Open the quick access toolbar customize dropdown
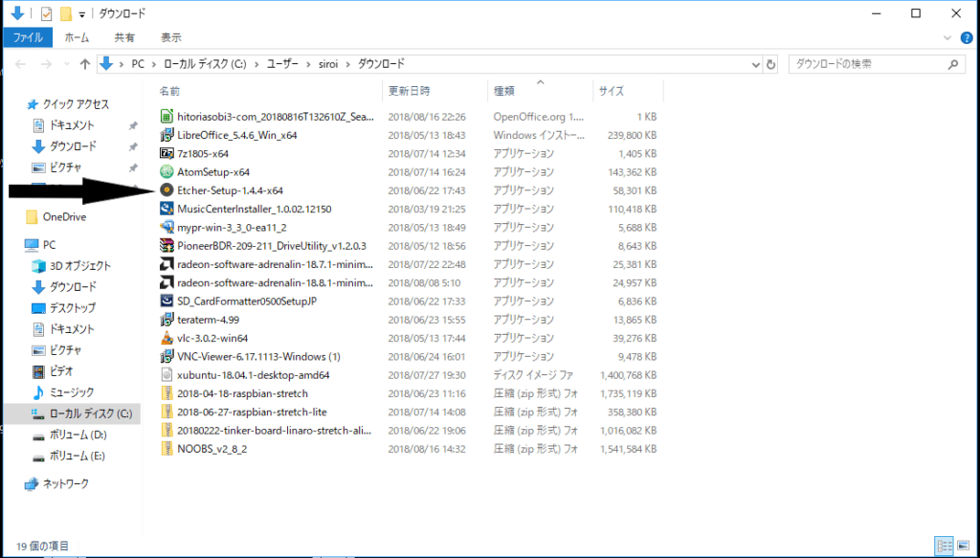The image size is (980, 558). [x=81, y=14]
